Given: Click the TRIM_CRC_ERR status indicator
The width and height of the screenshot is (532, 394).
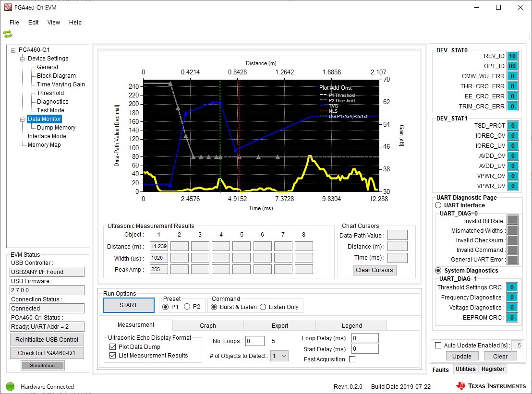Looking at the screenshot, I should 512,107.
